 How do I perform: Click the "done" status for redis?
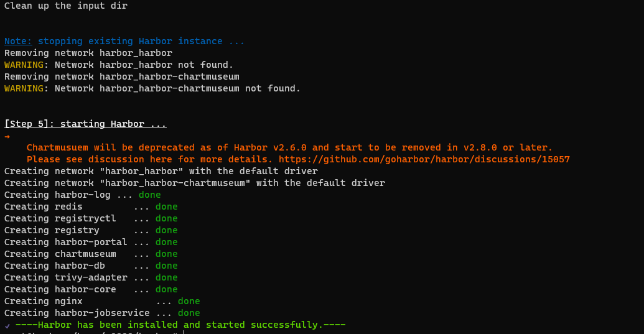click(x=166, y=206)
